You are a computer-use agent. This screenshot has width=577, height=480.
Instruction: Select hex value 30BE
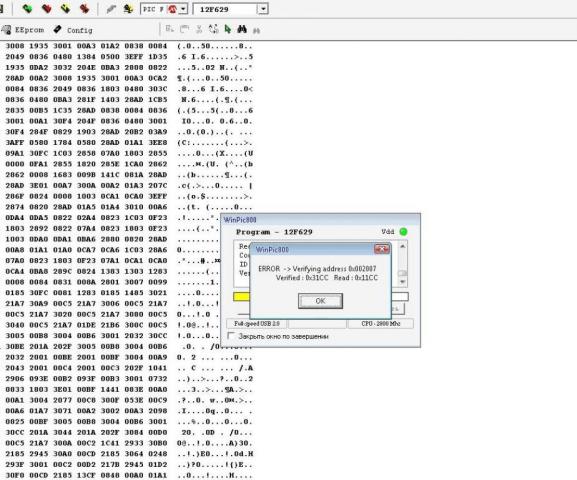point(15,346)
